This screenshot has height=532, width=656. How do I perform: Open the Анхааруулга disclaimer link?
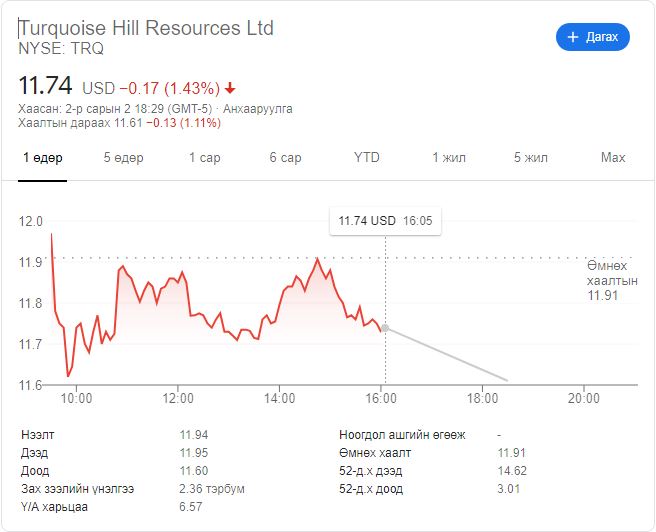click(258, 109)
